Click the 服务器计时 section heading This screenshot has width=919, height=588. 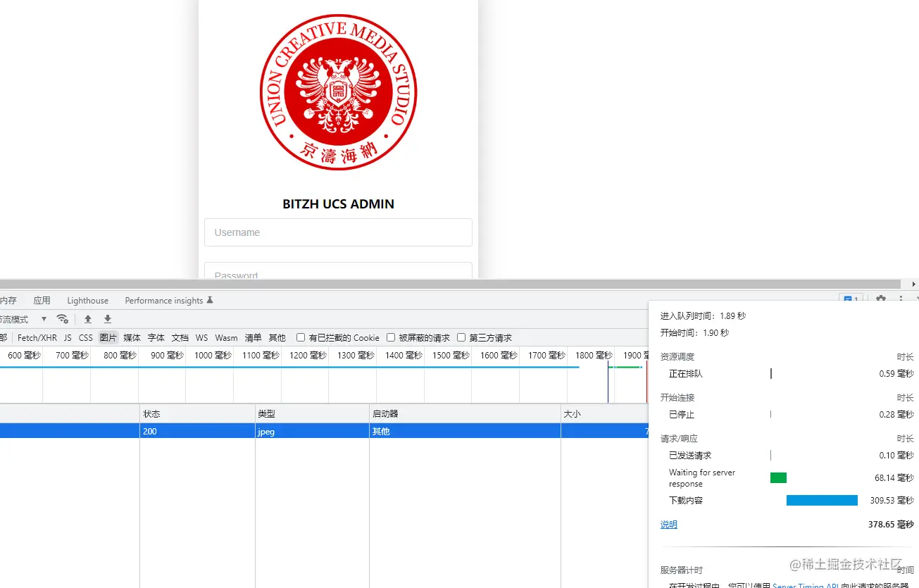tap(682, 570)
